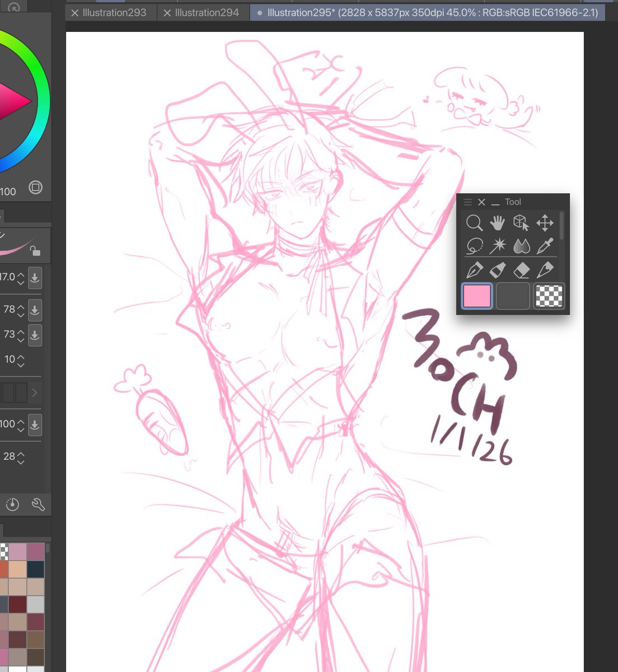Select the Decoration pen tool
This screenshot has height=672, width=618.
click(545, 271)
